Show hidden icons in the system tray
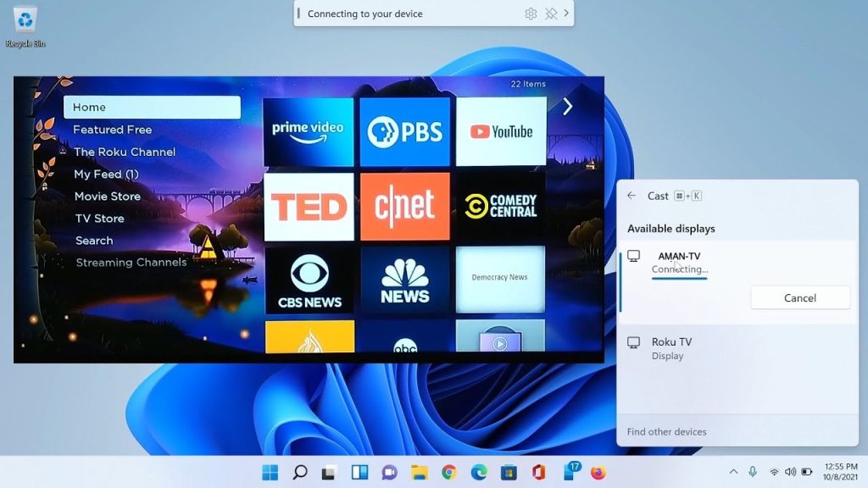Screen dimensions: 868x488 tap(733, 472)
